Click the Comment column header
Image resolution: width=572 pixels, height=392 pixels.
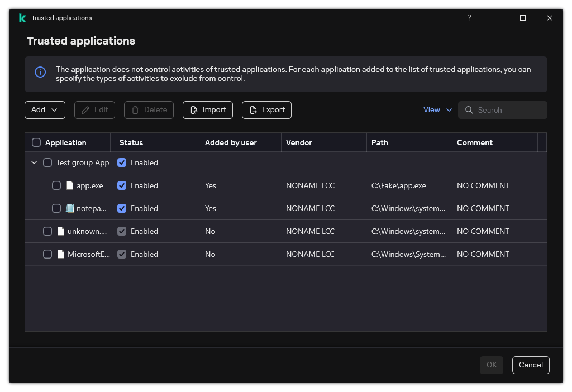point(475,142)
